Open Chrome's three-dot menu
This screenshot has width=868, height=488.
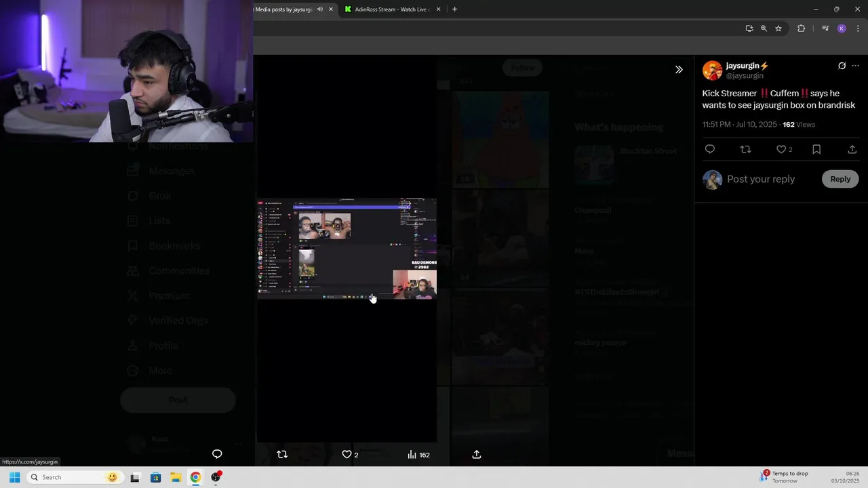pyautogui.click(x=858, y=28)
